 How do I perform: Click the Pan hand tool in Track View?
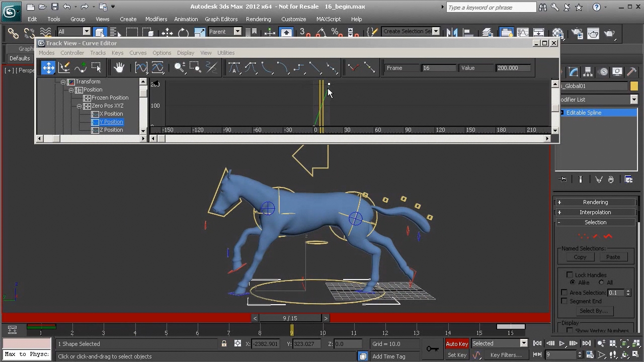click(x=119, y=67)
